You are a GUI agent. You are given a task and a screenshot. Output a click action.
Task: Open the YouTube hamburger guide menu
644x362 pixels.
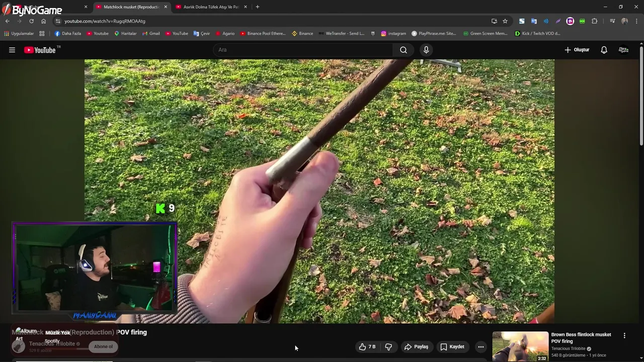[x=12, y=50]
